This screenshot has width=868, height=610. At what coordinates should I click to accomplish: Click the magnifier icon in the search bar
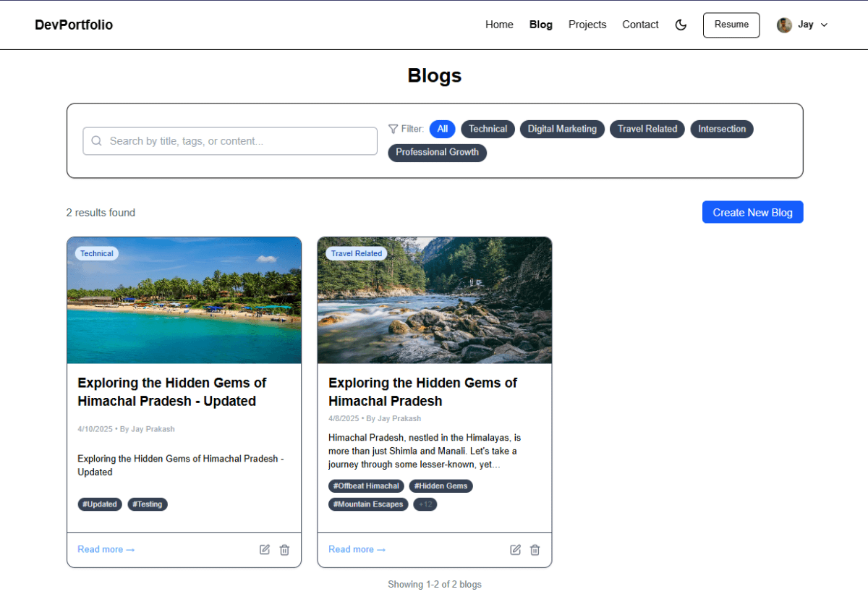click(x=96, y=141)
